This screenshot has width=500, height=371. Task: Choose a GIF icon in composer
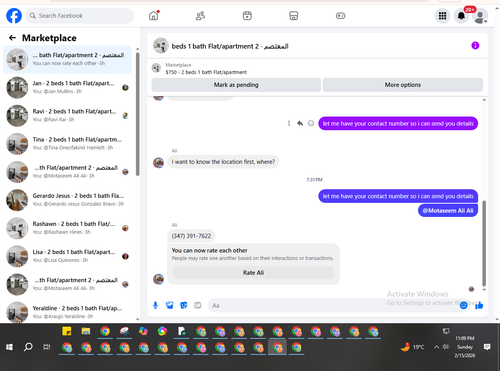pos(198,305)
